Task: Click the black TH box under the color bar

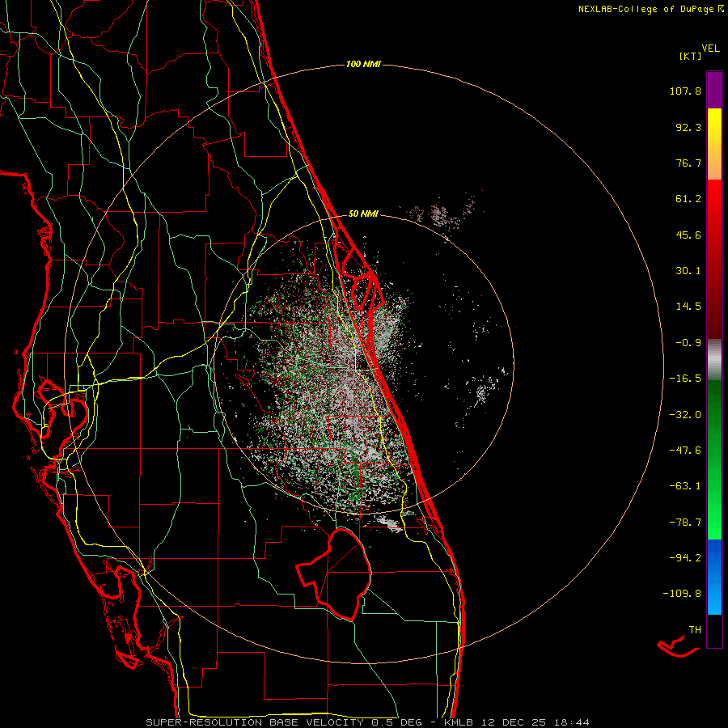Action: pyautogui.click(x=713, y=632)
